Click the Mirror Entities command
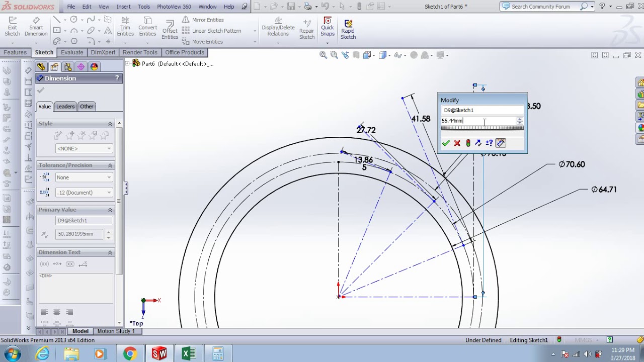This screenshot has height=362, width=644. point(203,20)
